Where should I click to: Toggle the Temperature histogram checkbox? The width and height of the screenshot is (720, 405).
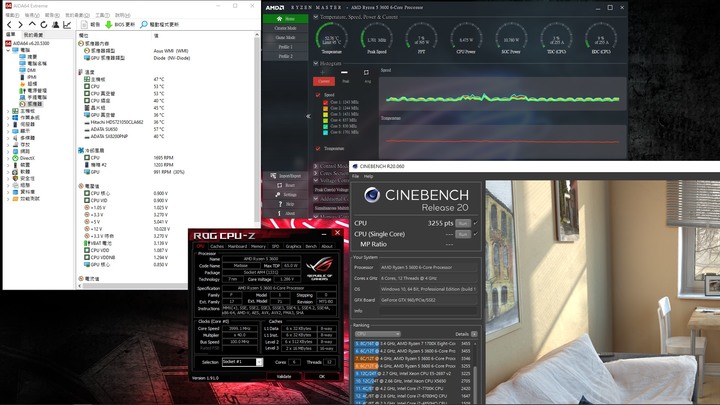318,148
